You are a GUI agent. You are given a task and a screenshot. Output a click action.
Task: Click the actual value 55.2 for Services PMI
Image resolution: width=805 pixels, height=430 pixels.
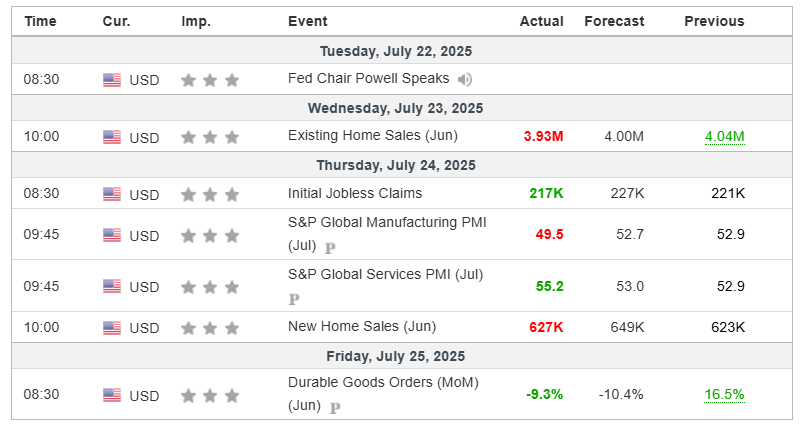point(549,286)
